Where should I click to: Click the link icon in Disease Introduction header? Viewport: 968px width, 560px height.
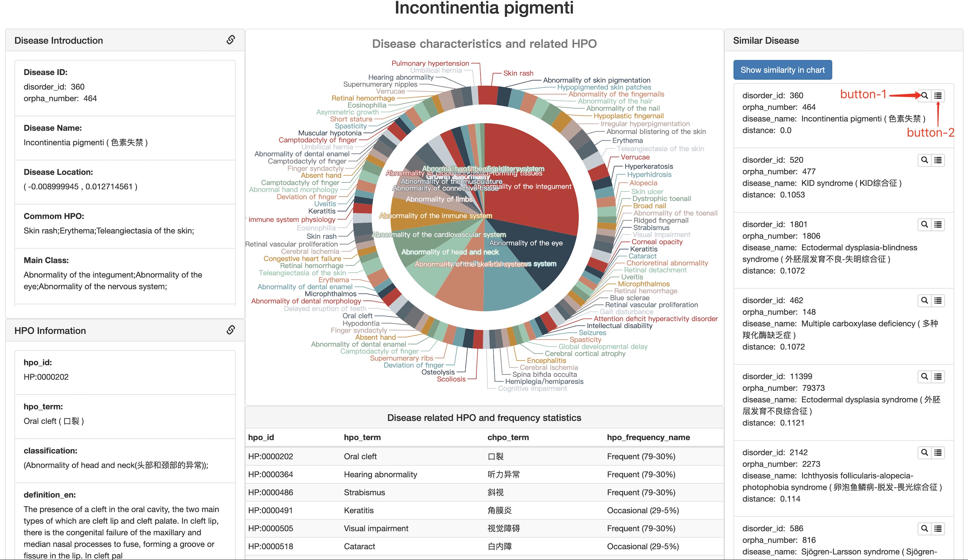[230, 39]
